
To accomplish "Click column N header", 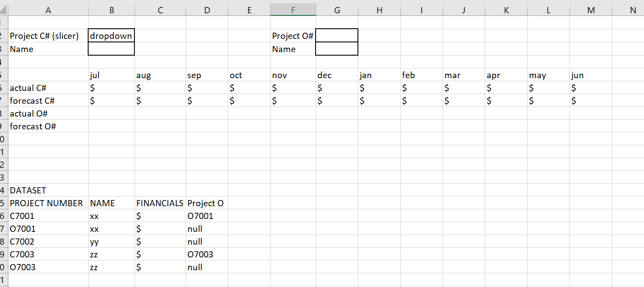I will coord(633,11).
